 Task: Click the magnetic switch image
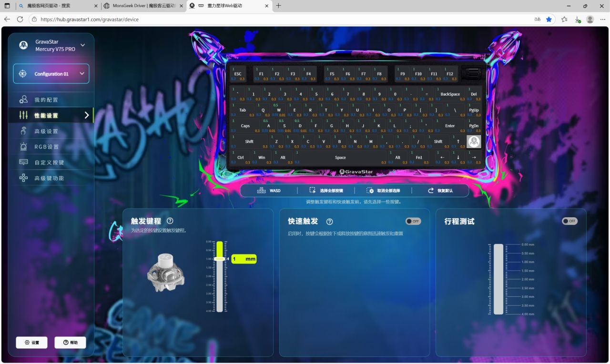point(166,272)
